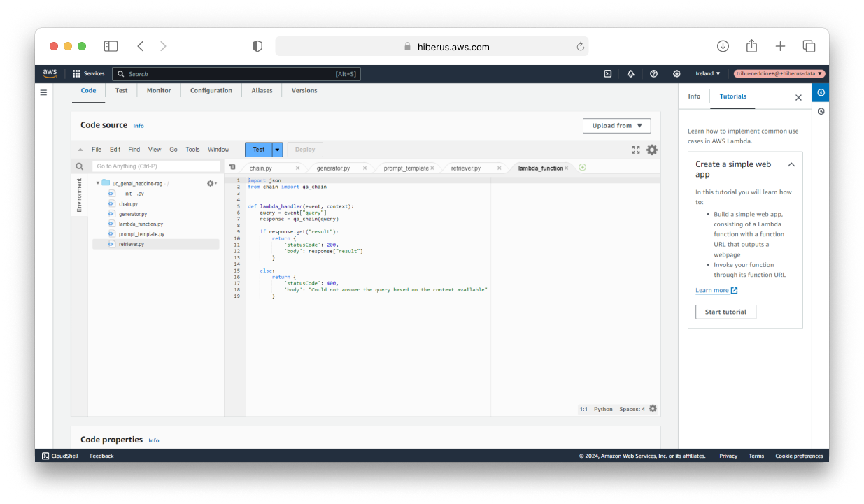Open the AWS account settings gear icon
This screenshot has height=504, width=864.
point(677,73)
